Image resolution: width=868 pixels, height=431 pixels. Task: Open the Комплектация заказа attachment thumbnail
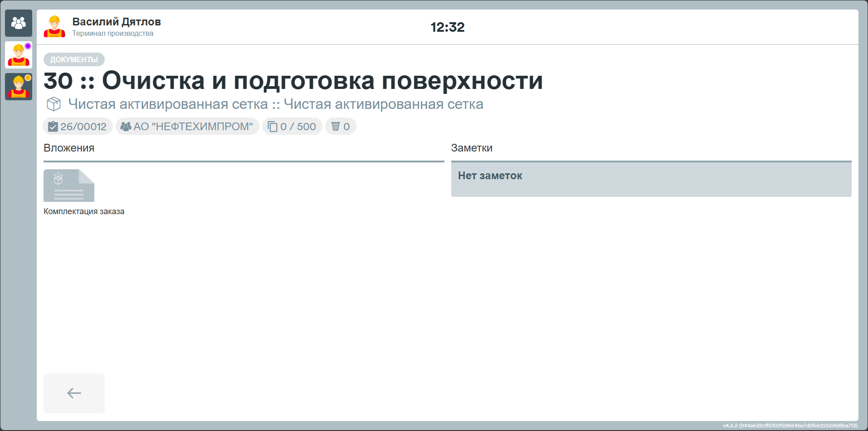tap(69, 186)
